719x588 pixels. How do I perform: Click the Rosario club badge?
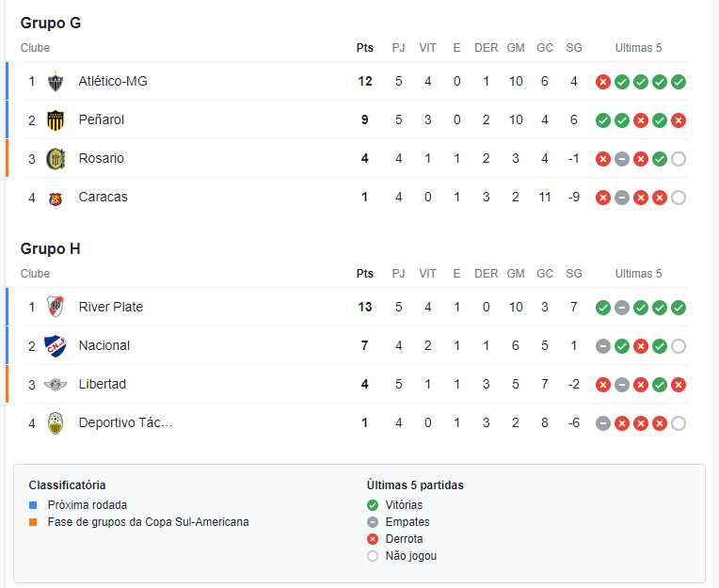(56, 159)
